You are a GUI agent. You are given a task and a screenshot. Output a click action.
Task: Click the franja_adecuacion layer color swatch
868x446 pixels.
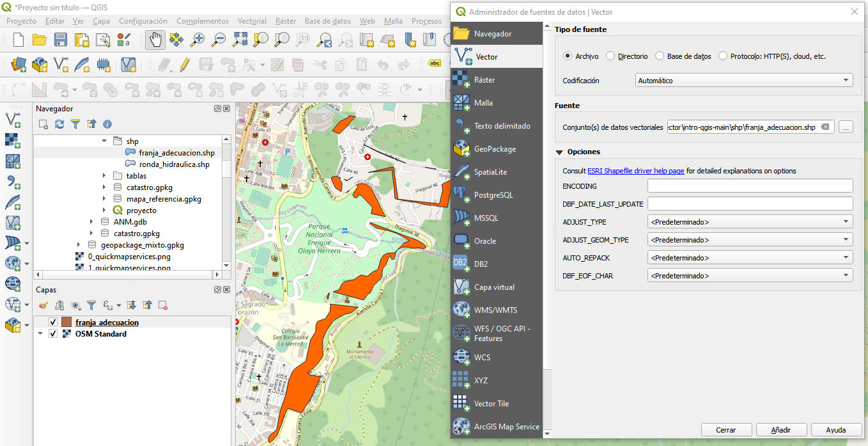[66, 323]
